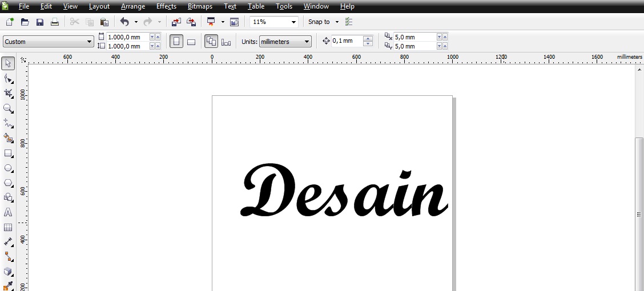
Task: Select the Rectangle tool
Action: 8,153
